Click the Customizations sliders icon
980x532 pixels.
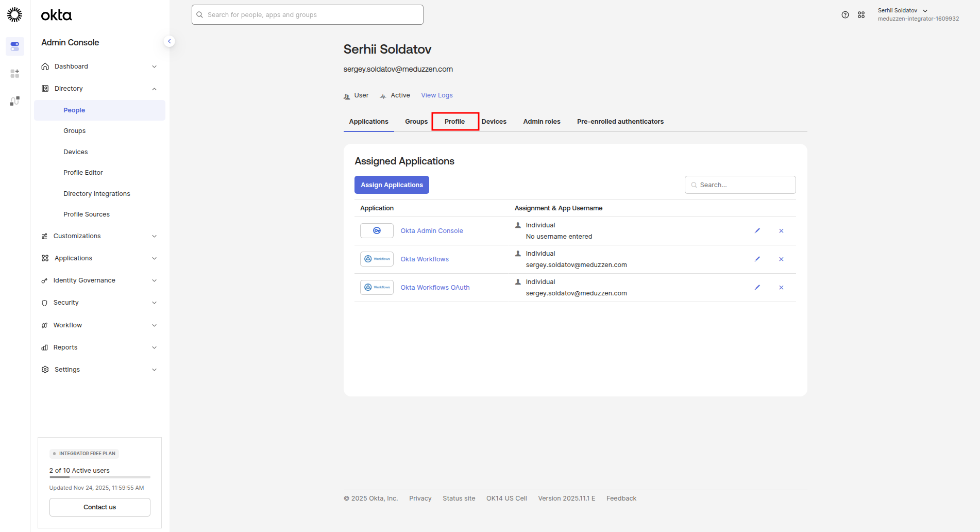click(45, 236)
